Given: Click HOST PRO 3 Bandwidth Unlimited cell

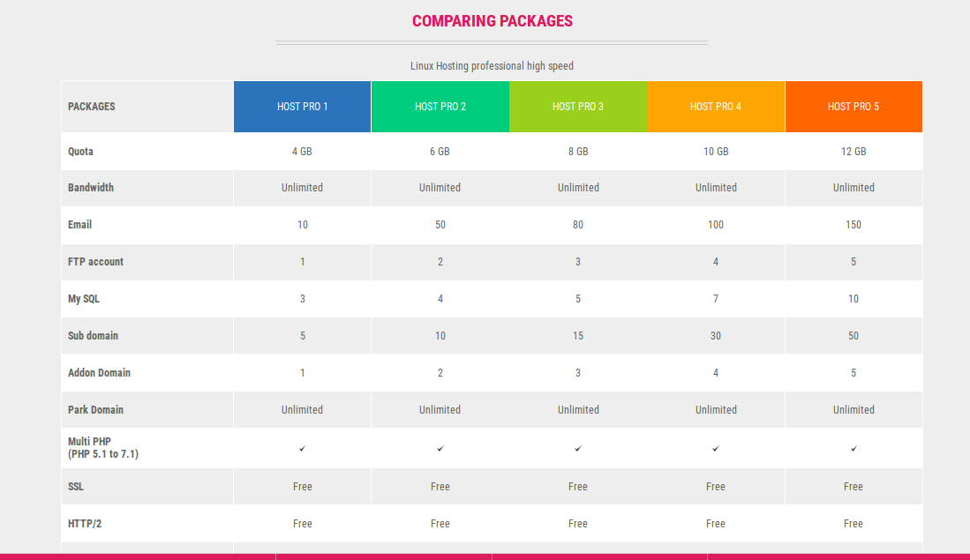Looking at the screenshot, I should (x=578, y=187).
